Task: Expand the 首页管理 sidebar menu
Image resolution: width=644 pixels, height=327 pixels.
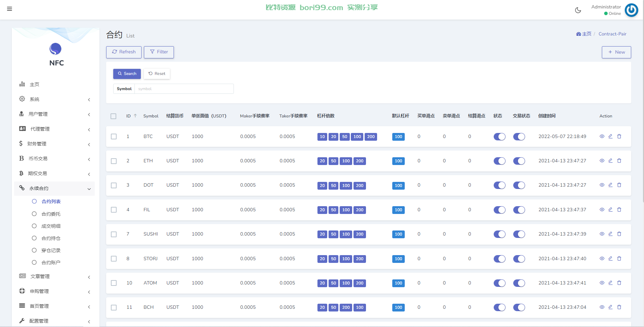Action: 55,306
